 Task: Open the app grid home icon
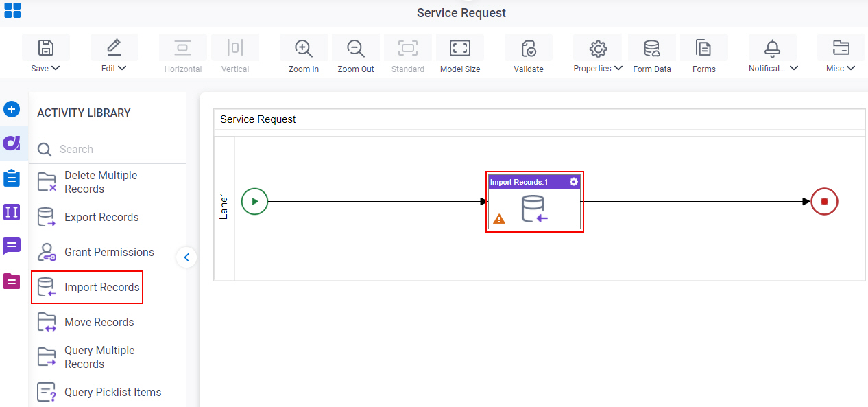coord(12,10)
